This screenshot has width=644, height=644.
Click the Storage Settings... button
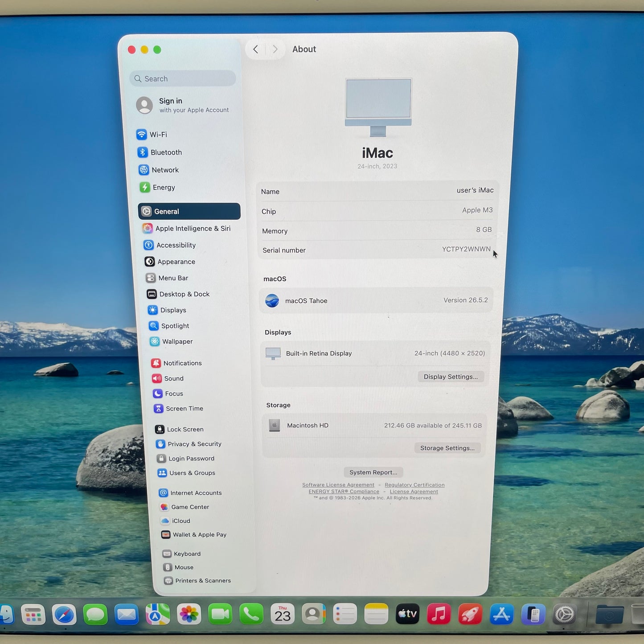pos(447,448)
